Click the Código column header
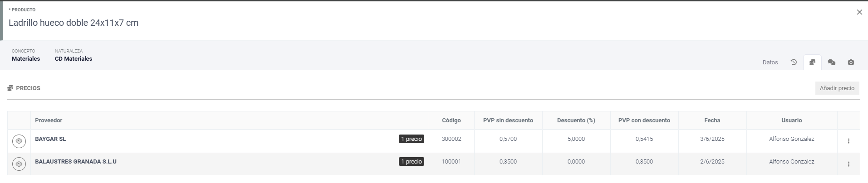Viewport: 868px width, 183px height. 451,120
